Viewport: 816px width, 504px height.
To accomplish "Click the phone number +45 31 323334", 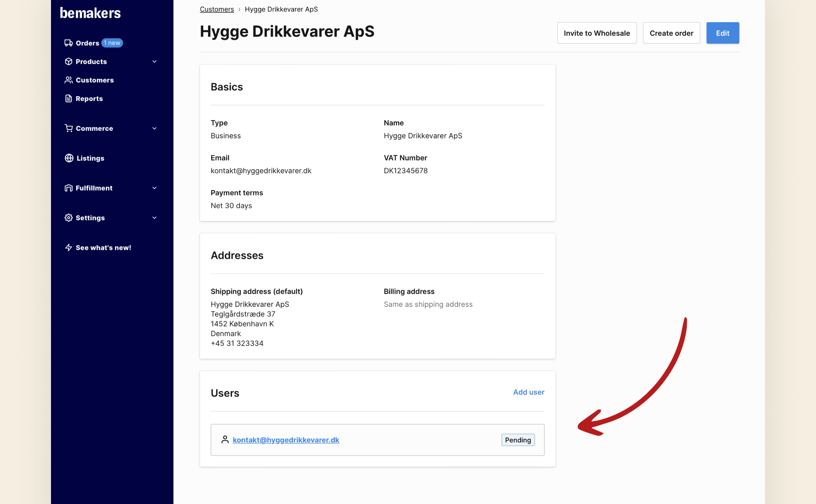I will click(x=237, y=343).
